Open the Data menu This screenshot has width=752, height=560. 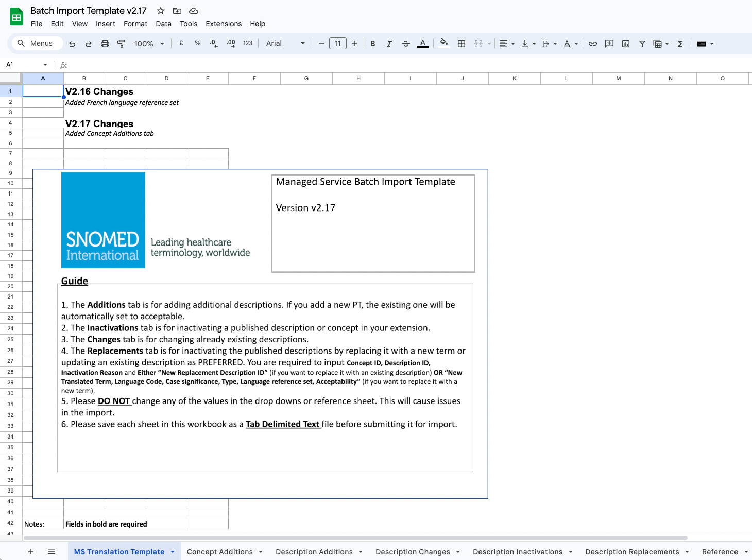tap(163, 24)
